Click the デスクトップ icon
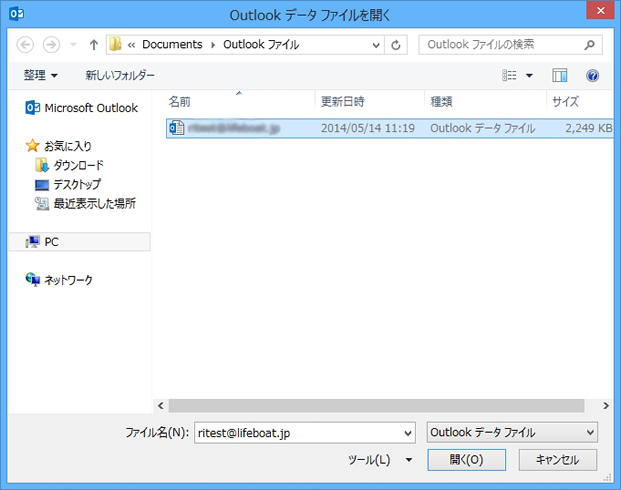 pyautogui.click(x=42, y=185)
